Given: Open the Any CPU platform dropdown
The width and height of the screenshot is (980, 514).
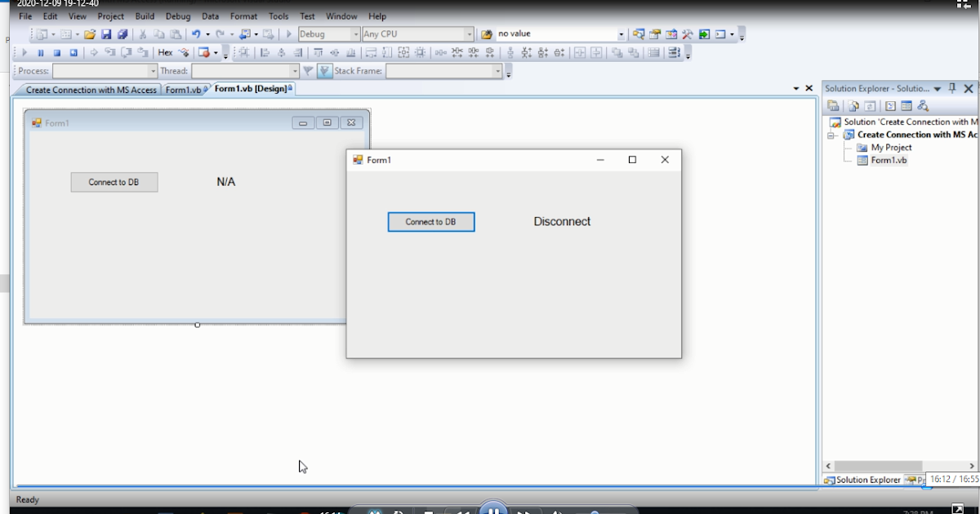Looking at the screenshot, I should 470,33.
